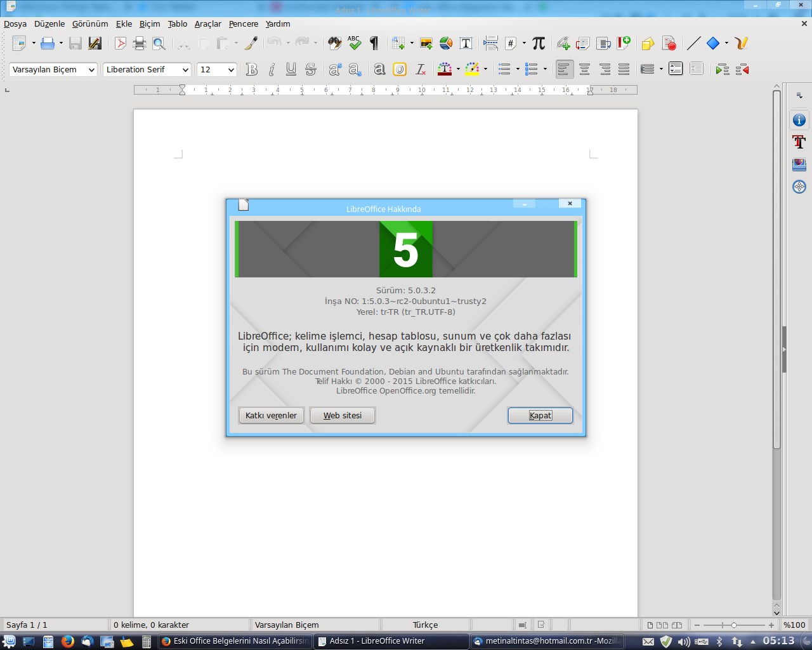Viewport: 812px width, 650px height.
Task: Open the Araçlar menu
Action: (x=207, y=24)
